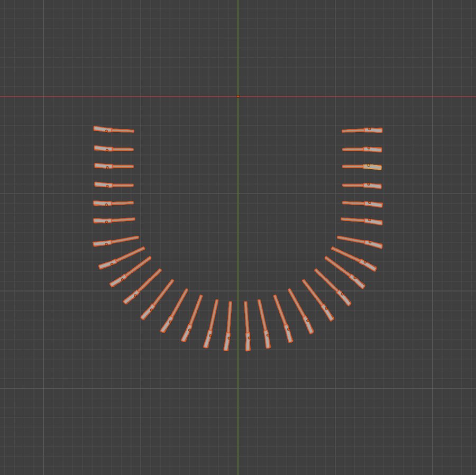This screenshot has height=475, width=476.
Task: Select the topmost object in the right column
Action: 362,130
